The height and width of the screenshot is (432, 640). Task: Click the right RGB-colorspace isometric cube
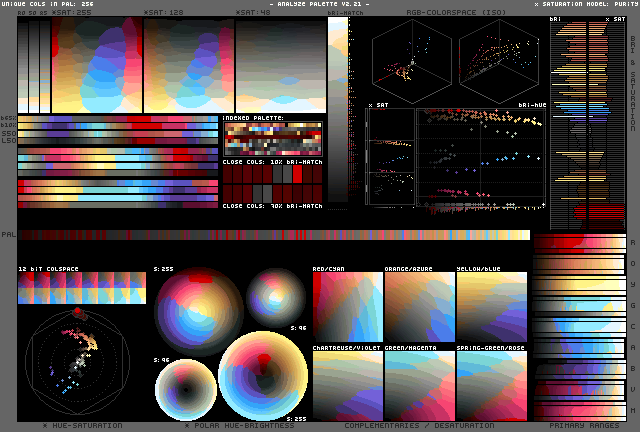(500, 62)
